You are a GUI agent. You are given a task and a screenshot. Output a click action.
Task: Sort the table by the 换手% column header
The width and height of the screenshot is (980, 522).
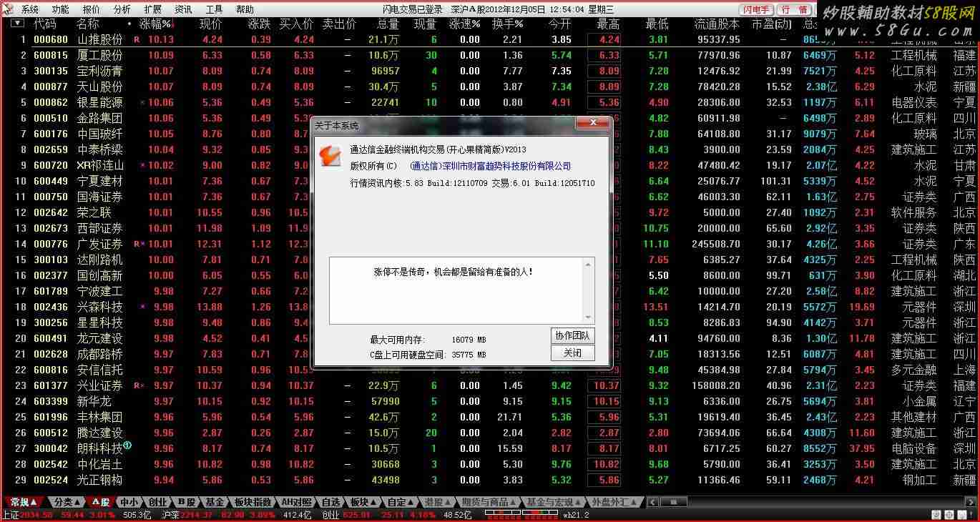[x=507, y=24]
